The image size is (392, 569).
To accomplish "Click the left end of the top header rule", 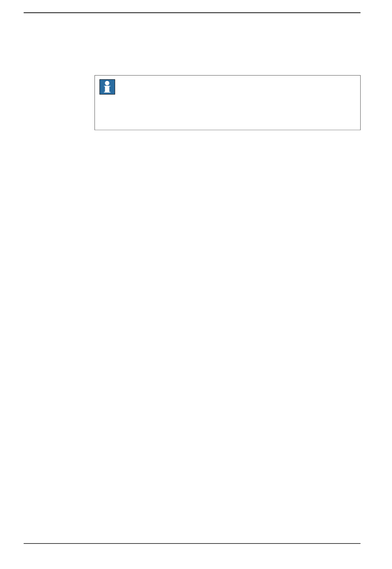I will point(25,13).
